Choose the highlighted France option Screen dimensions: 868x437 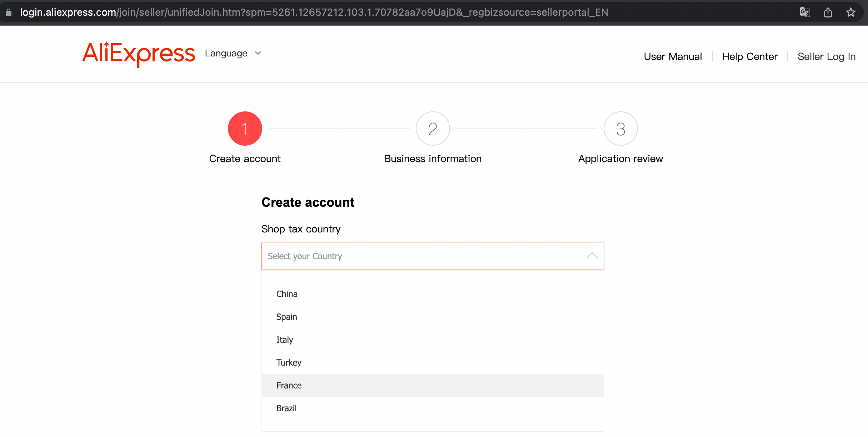(x=289, y=385)
